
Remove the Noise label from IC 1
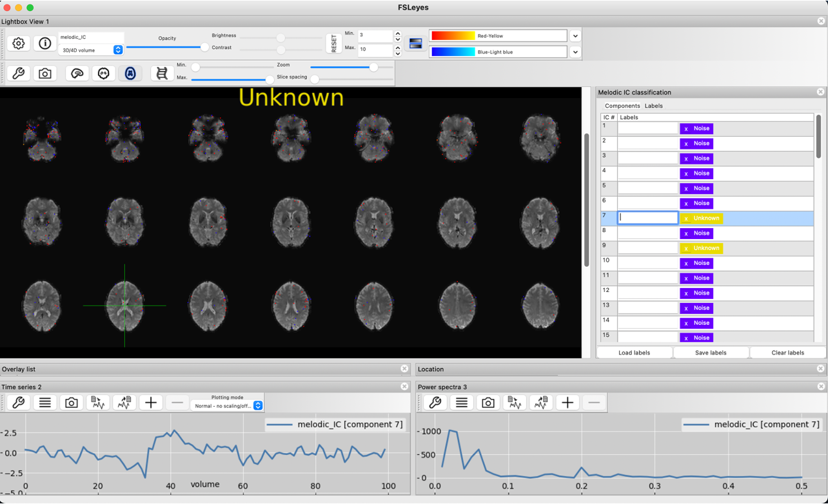[x=686, y=129]
